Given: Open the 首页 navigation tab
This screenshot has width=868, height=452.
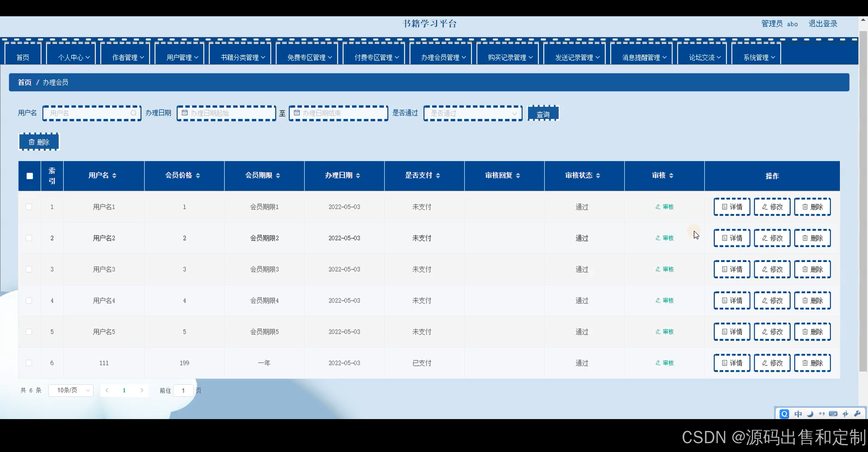Looking at the screenshot, I should pyautogui.click(x=23, y=57).
